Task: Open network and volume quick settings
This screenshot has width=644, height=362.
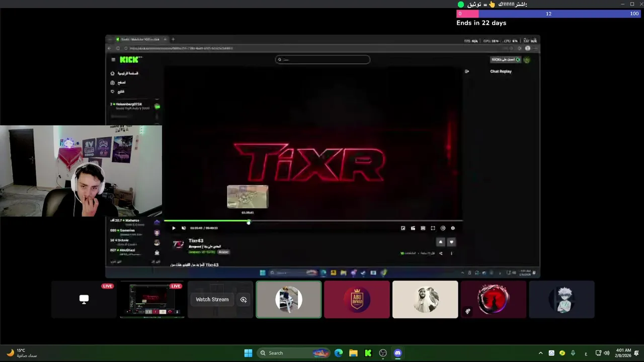Action: [x=602, y=353]
